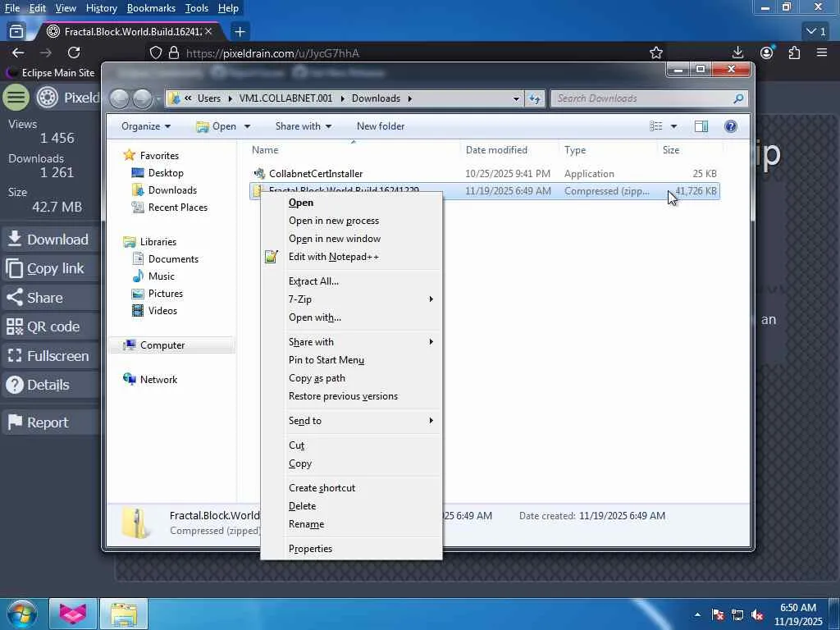Open the Bookmarks menu in the browser
Viewport: 840px width, 630px height.
[x=151, y=8]
